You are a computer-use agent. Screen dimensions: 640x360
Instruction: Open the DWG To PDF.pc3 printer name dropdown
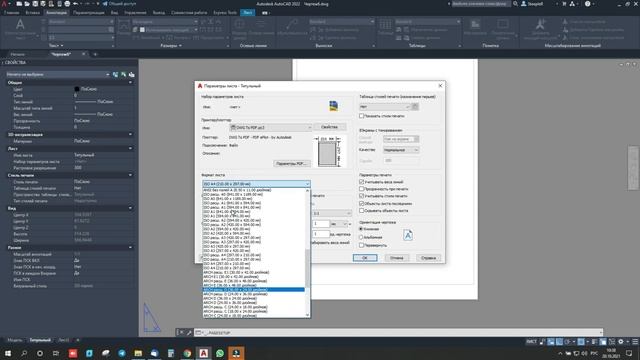click(x=271, y=127)
